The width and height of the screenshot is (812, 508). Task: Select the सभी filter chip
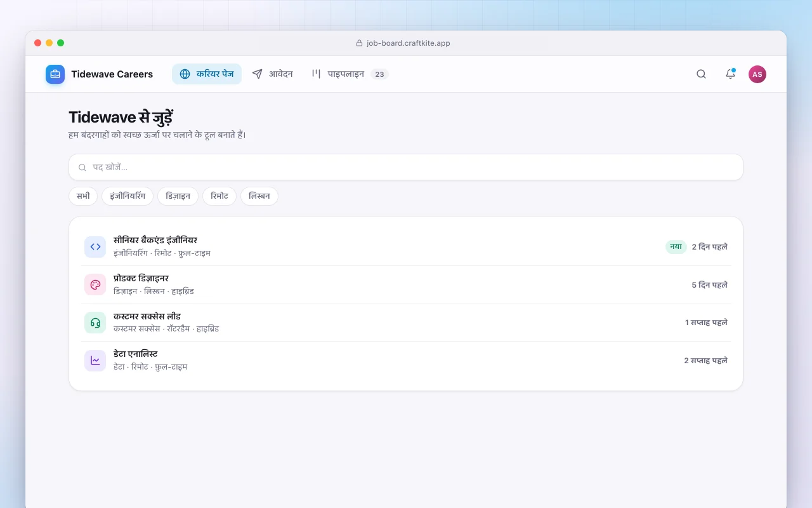click(x=83, y=196)
